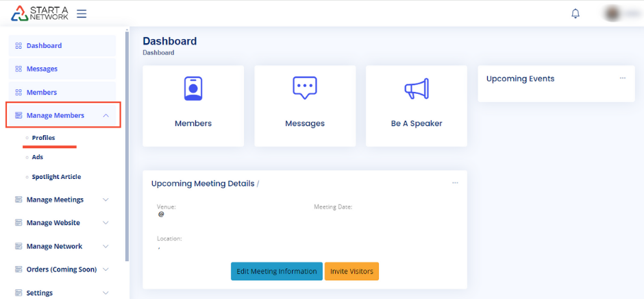Click the Start A Network logo

40,14
